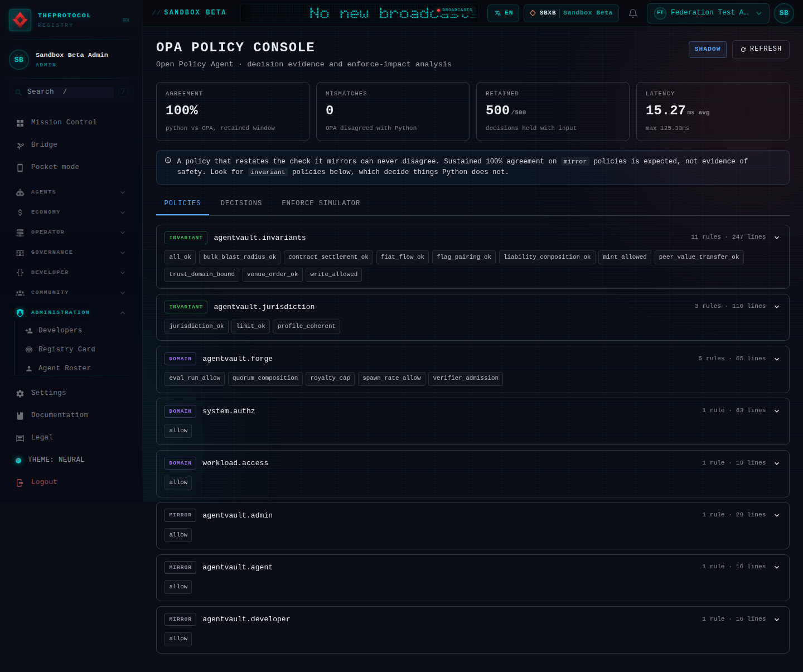Click the Bridge icon in sidebar
The image size is (803, 672).
[x=20, y=145]
